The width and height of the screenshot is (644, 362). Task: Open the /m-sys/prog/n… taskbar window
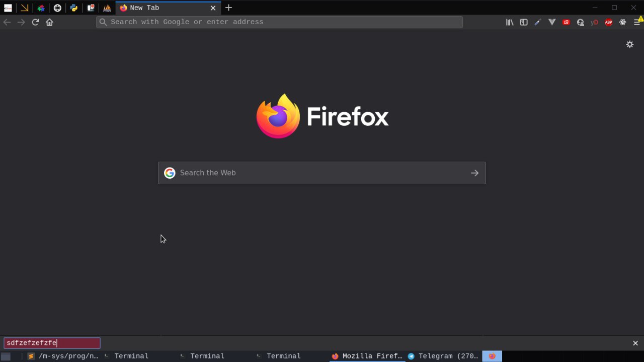(x=63, y=356)
